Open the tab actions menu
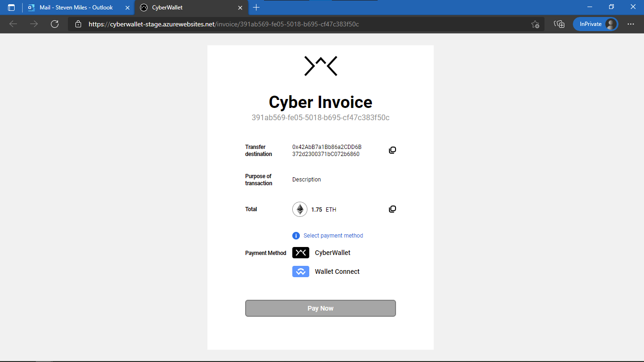Screen dimensions: 644x362 tap(11, 8)
